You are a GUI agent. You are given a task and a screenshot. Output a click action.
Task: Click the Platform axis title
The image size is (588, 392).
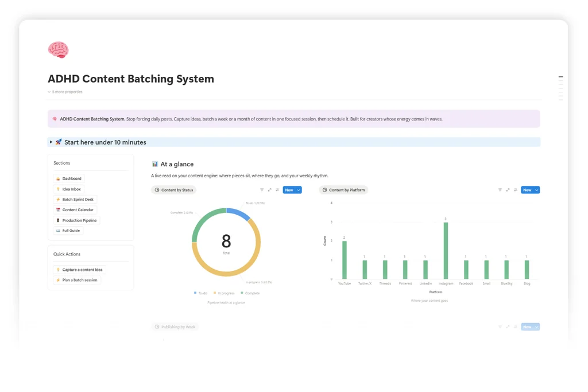(x=436, y=292)
